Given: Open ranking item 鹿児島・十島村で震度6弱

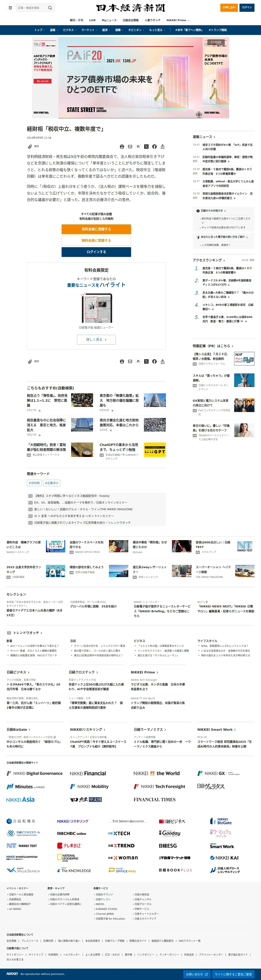Looking at the screenshot, I should click(x=227, y=270).
